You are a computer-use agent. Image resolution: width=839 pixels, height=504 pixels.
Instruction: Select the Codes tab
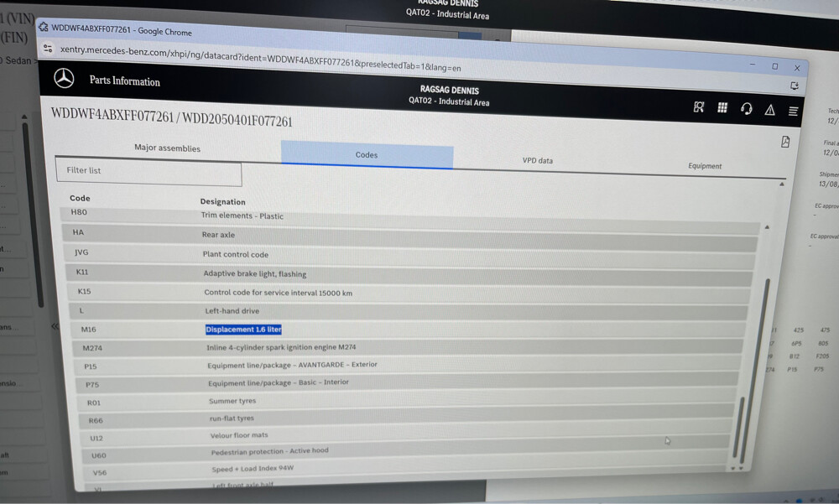pos(367,154)
